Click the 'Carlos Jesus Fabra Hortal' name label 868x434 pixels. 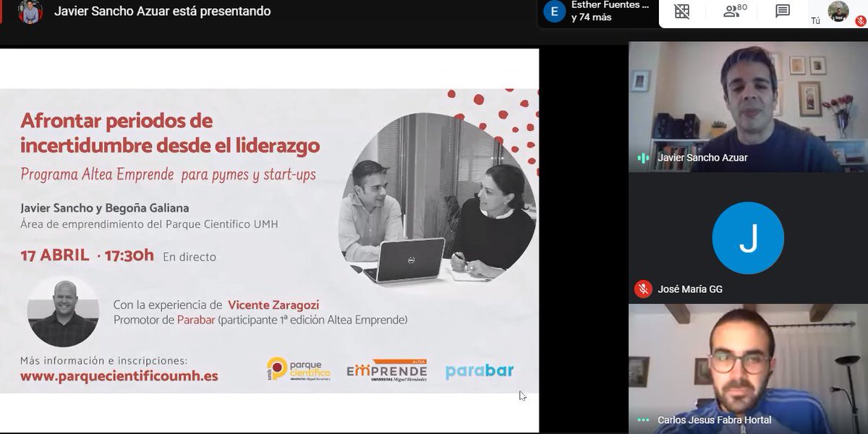tap(715, 420)
